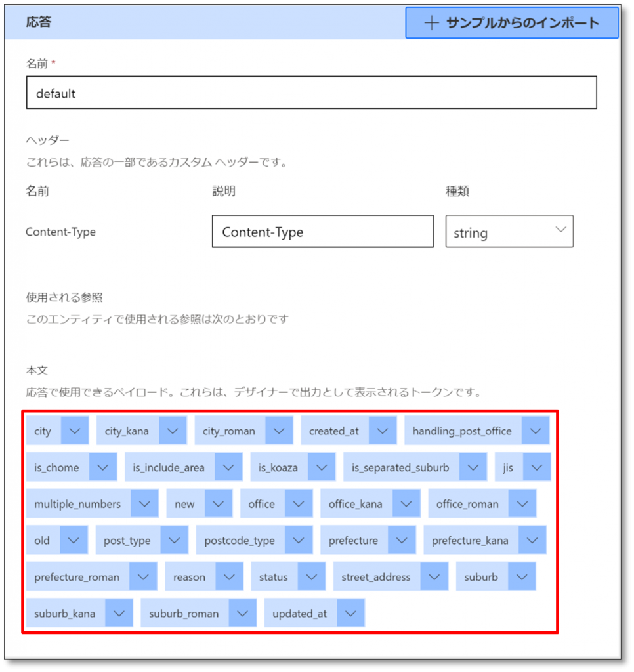
Task: Click the ヘッダー section heading
Action: [x=47, y=140]
